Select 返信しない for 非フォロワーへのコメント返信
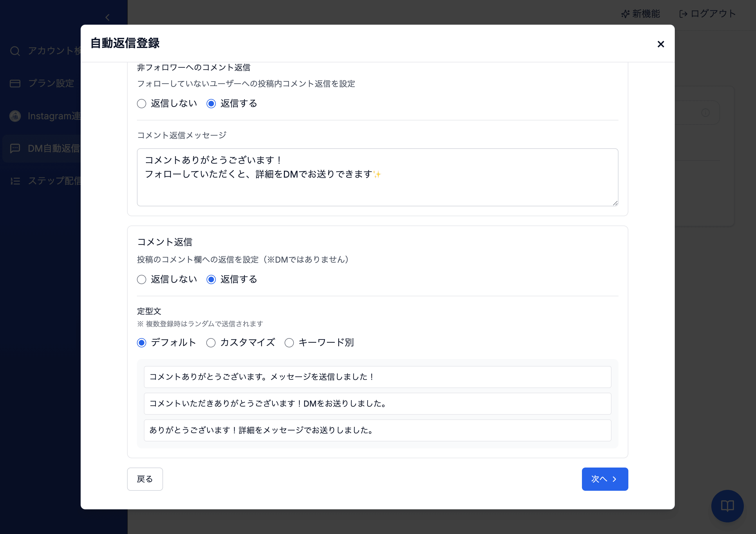Image resolution: width=756 pixels, height=534 pixels. tap(142, 104)
